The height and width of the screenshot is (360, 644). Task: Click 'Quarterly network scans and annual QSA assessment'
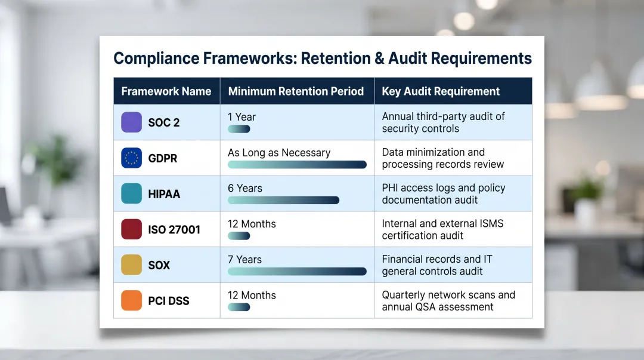[448, 301]
